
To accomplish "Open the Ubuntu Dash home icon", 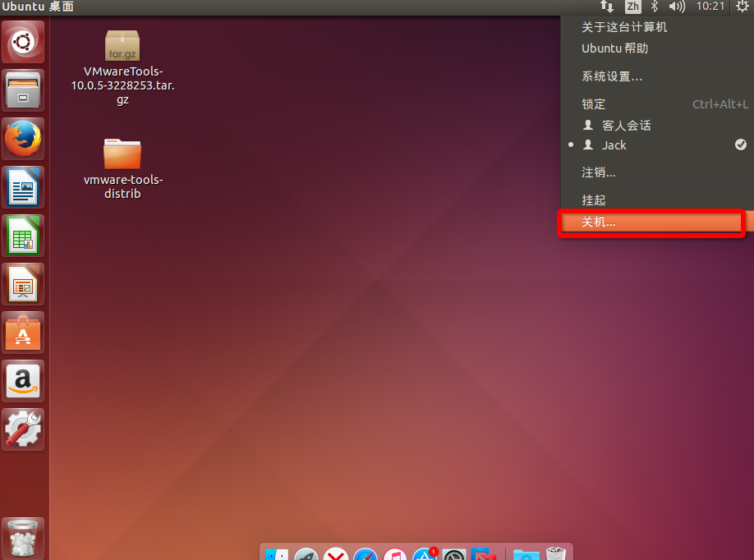I will [x=23, y=42].
